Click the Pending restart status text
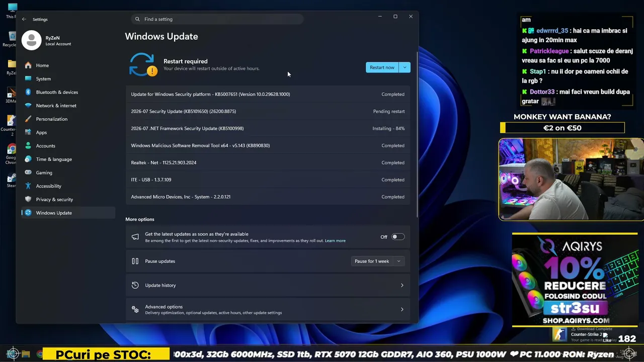The height and width of the screenshot is (362, 644). 389,111
